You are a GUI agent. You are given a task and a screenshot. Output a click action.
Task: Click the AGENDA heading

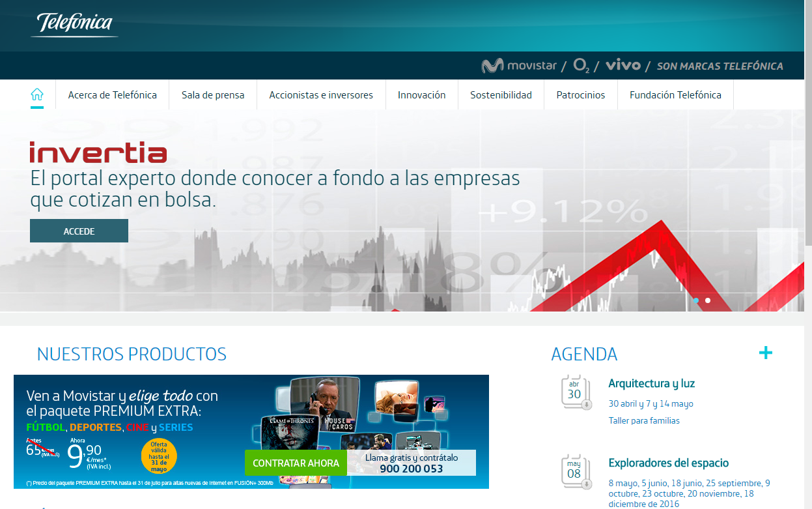click(584, 354)
